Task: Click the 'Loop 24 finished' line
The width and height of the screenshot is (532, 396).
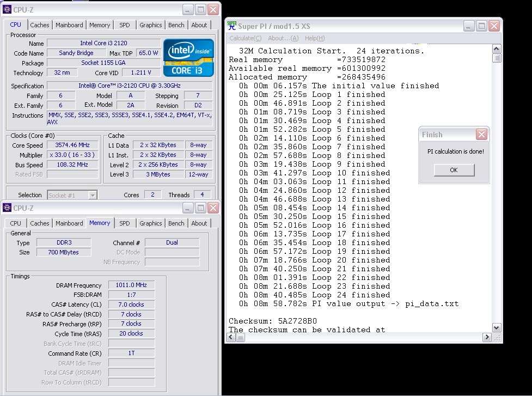Action: pyautogui.click(x=314, y=295)
